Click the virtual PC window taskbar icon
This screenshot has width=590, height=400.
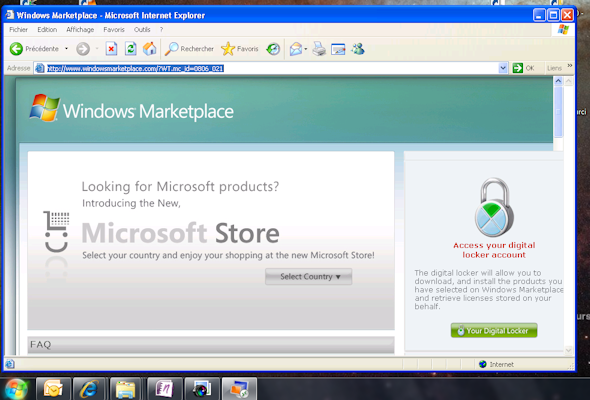click(x=239, y=389)
